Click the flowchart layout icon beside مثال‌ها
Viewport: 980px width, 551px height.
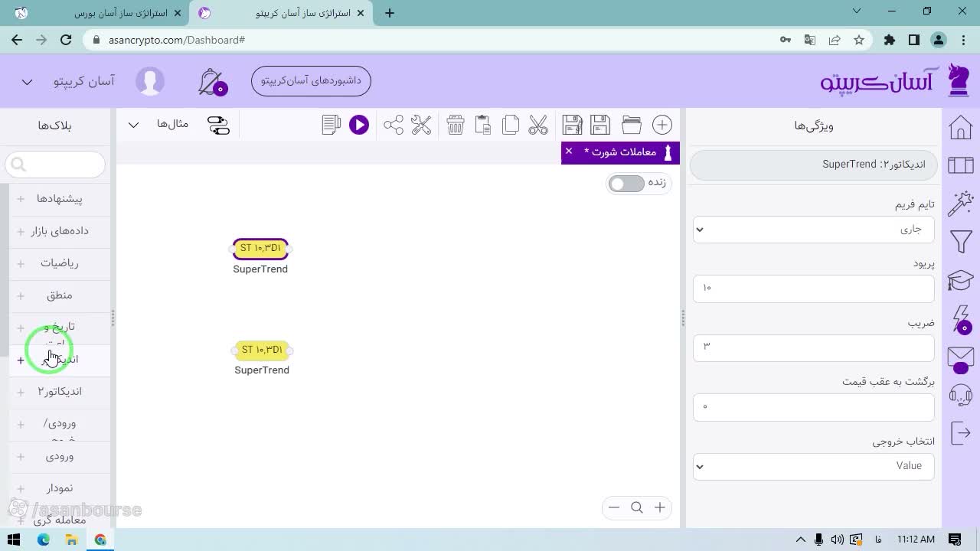219,125
